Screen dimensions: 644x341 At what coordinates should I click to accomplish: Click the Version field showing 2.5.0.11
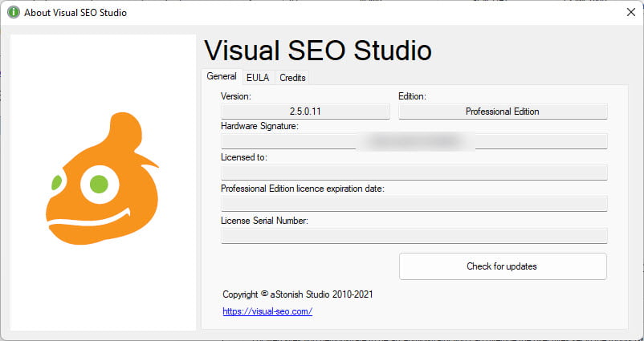tap(305, 112)
